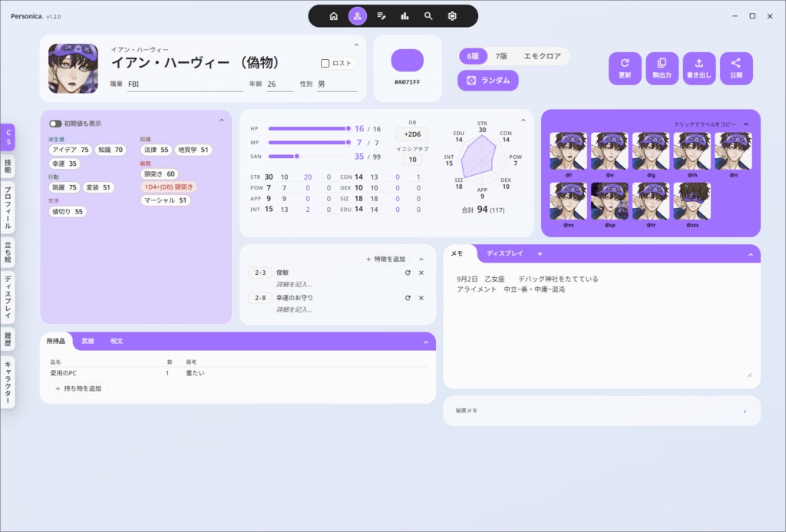
Task: Click the 愛用のPC item name
Action: (x=63, y=373)
